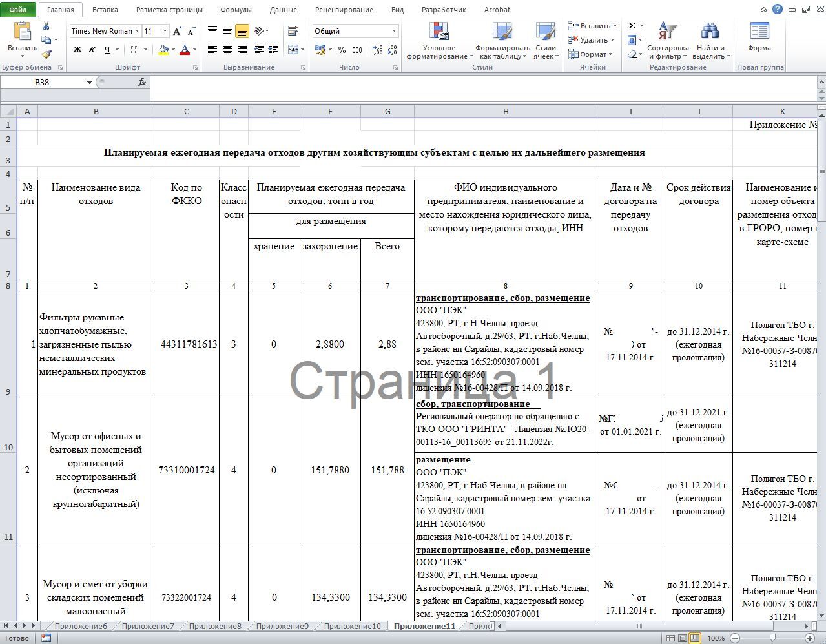The width and height of the screenshot is (826, 644).
Task: Click the text orientation icon
Action: (x=260, y=31)
